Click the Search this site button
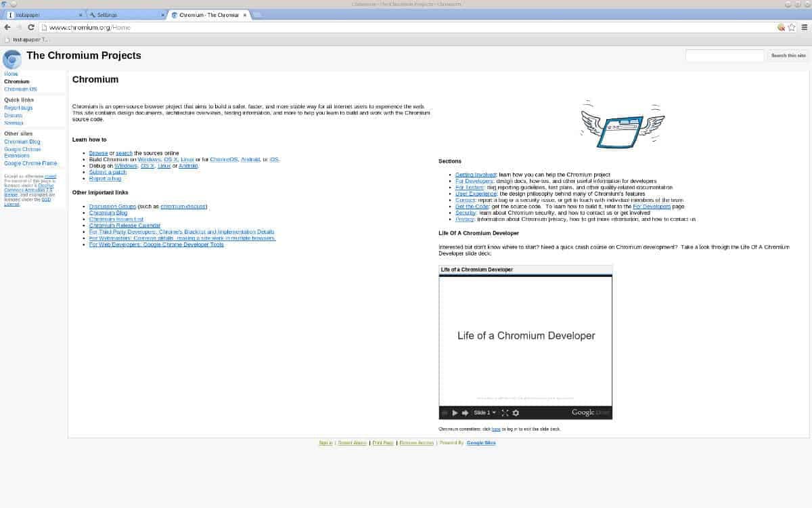The image size is (812, 508). coord(788,56)
